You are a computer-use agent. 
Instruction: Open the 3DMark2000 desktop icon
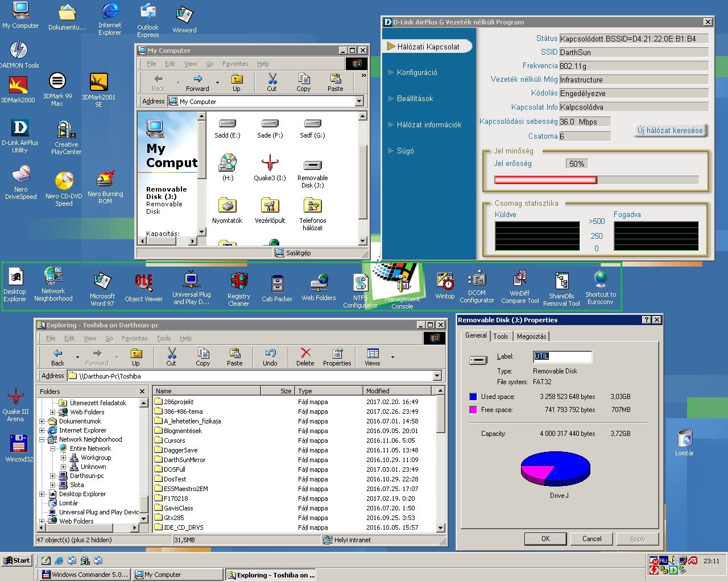click(18, 89)
